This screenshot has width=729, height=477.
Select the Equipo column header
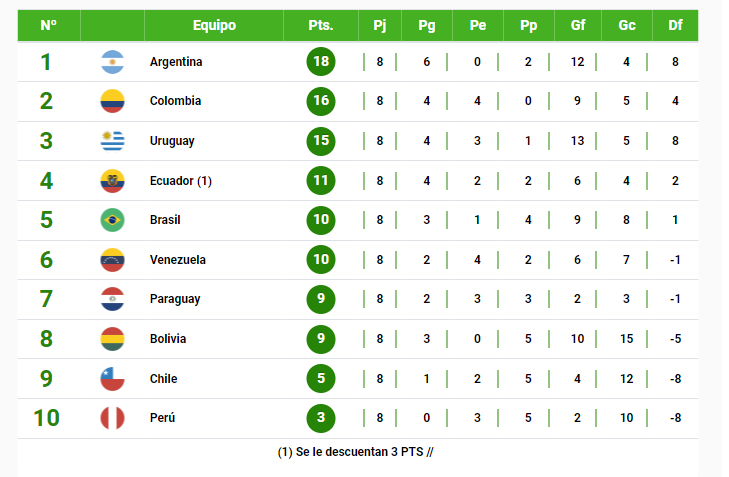214,26
